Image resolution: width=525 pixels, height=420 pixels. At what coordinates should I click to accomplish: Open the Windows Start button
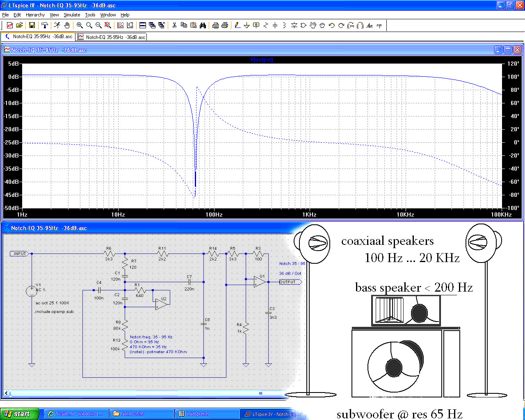19,414
